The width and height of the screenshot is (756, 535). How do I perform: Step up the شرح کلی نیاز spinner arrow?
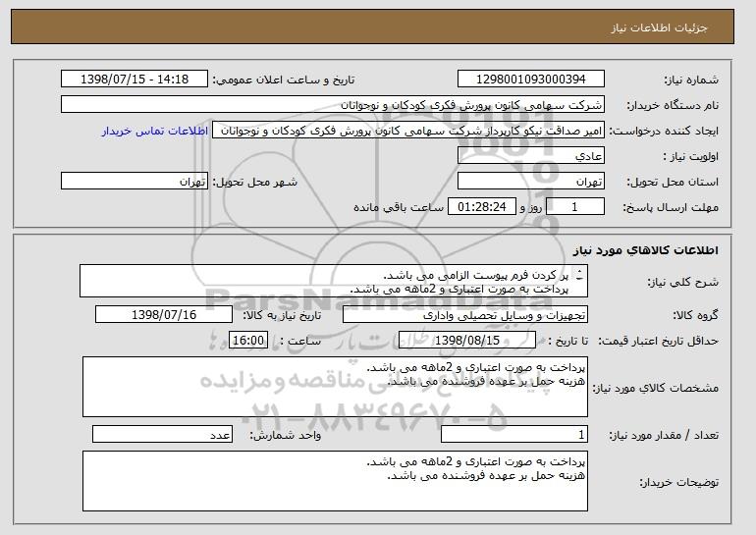579,272
